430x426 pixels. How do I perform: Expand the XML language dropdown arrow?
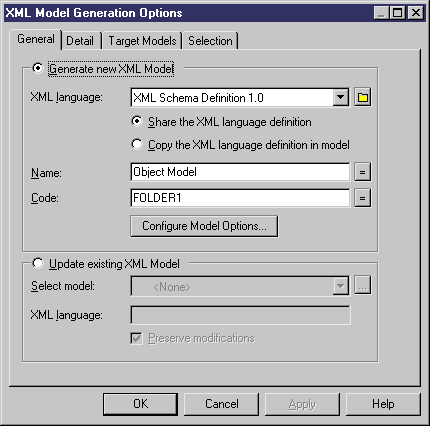(x=340, y=98)
